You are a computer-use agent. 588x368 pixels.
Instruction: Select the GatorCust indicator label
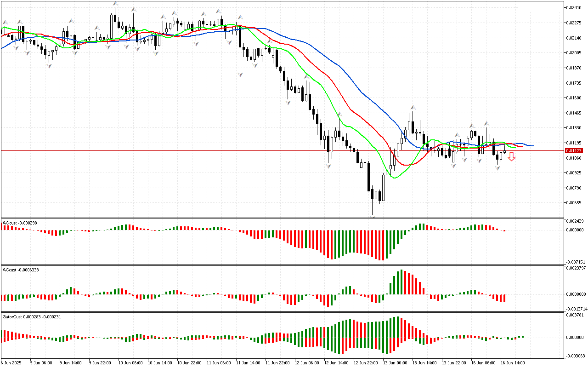click(32, 316)
